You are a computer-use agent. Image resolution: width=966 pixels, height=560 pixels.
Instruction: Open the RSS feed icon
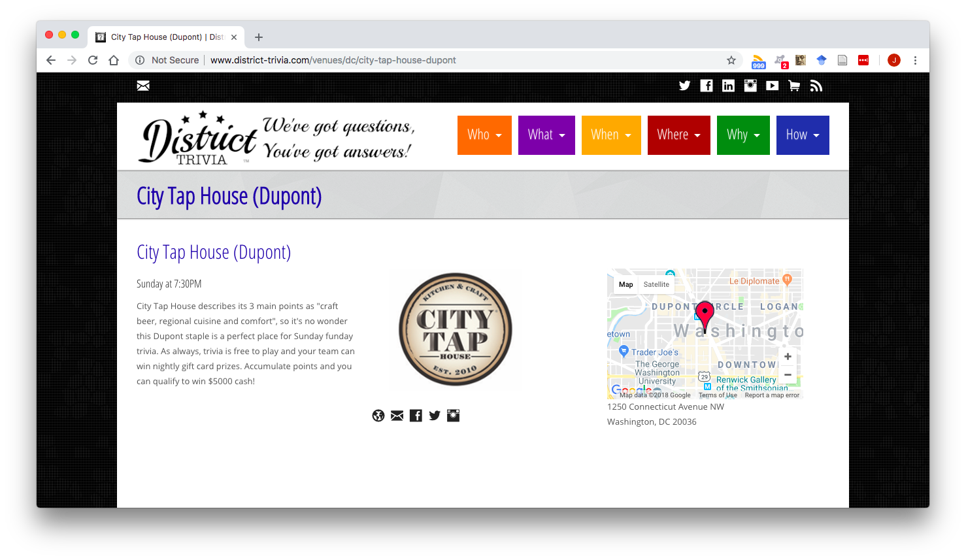tap(816, 86)
